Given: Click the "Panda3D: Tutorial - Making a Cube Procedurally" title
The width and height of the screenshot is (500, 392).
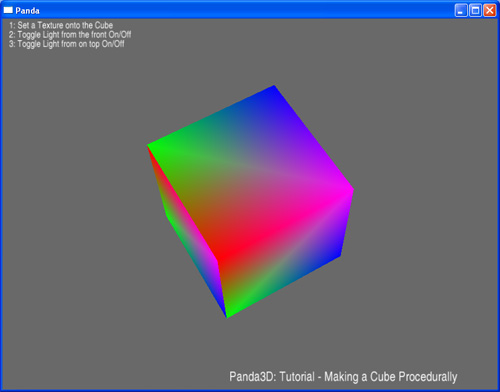Looking at the screenshot, I should 343,377.
